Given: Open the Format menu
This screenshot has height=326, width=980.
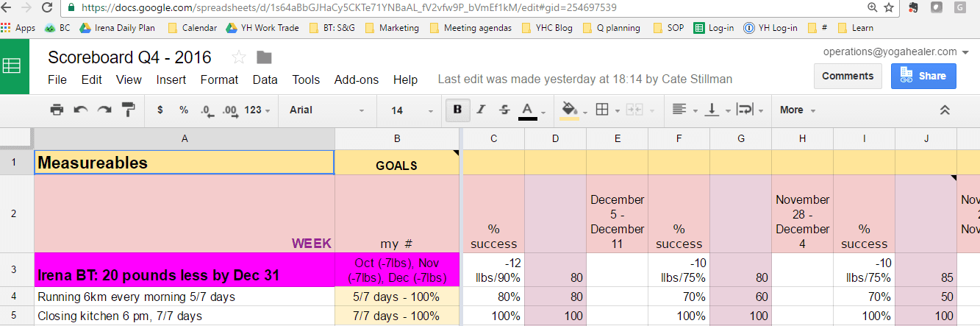Looking at the screenshot, I should [x=219, y=79].
